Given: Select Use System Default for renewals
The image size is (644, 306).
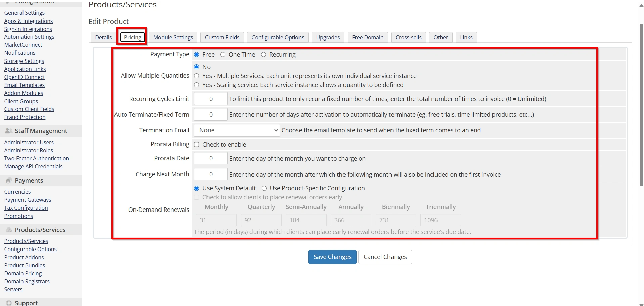Looking at the screenshot, I should [197, 188].
